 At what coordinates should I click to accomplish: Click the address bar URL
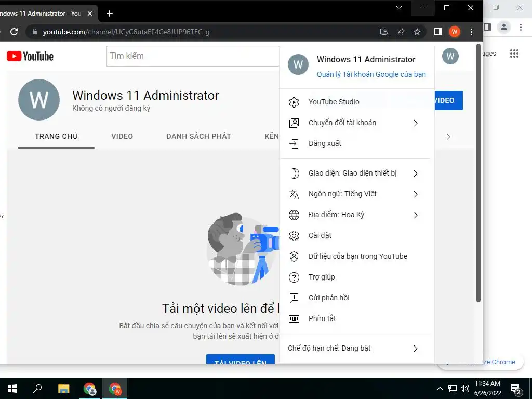(x=126, y=32)
